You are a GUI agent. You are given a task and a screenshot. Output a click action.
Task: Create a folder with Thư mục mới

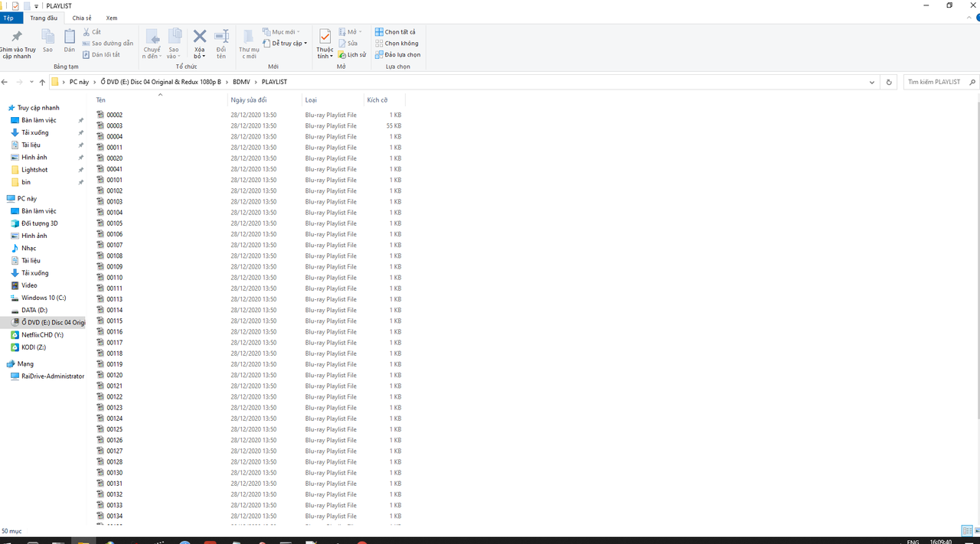[249, 44]
